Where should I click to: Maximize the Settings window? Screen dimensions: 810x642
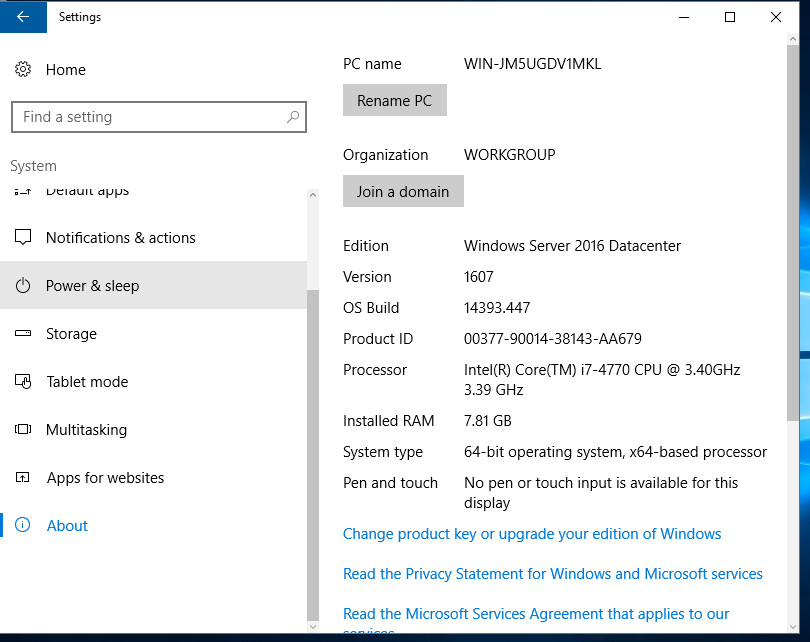click(x=730, y=17)
